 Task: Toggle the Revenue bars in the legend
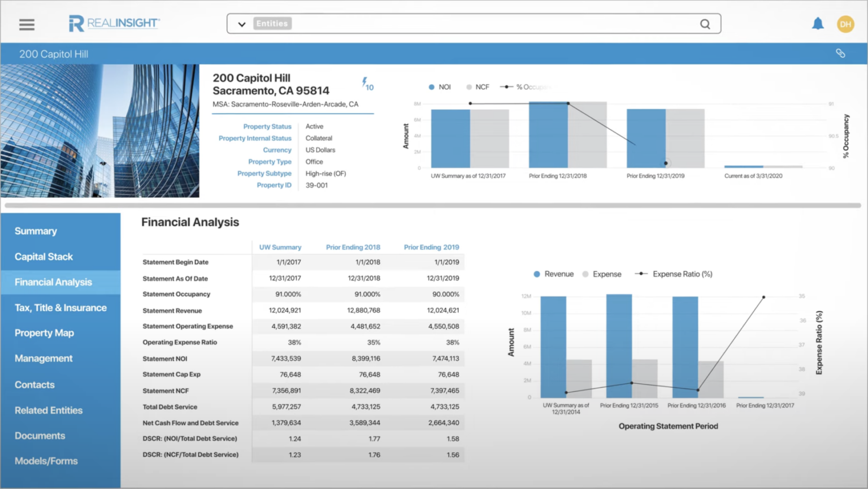tap(553, 274)
